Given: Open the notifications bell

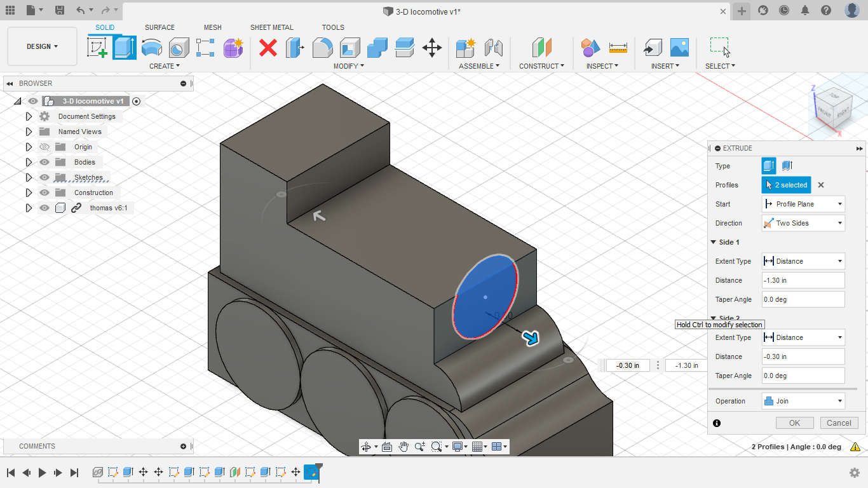Looking at the screenshot, I should 805,10.
